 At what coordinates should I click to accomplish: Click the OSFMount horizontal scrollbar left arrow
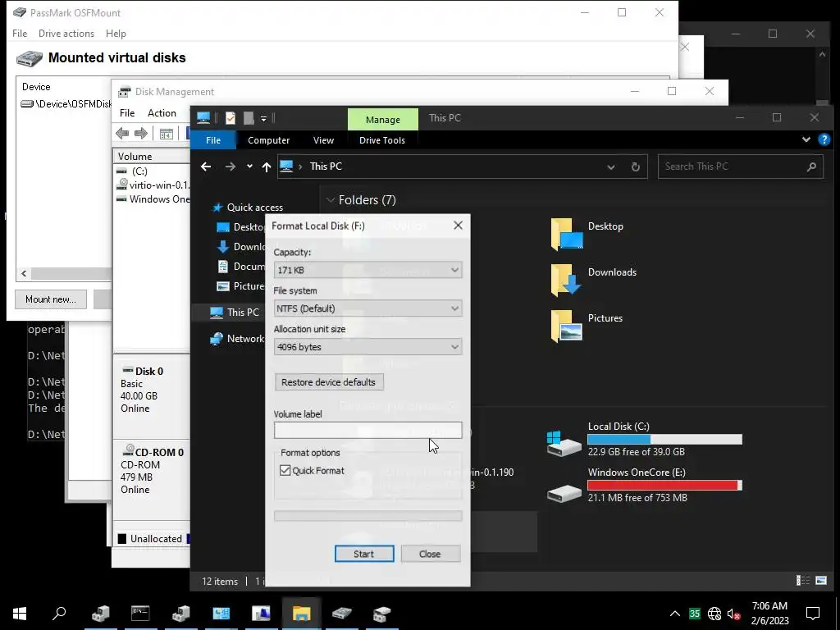[24, 273]
